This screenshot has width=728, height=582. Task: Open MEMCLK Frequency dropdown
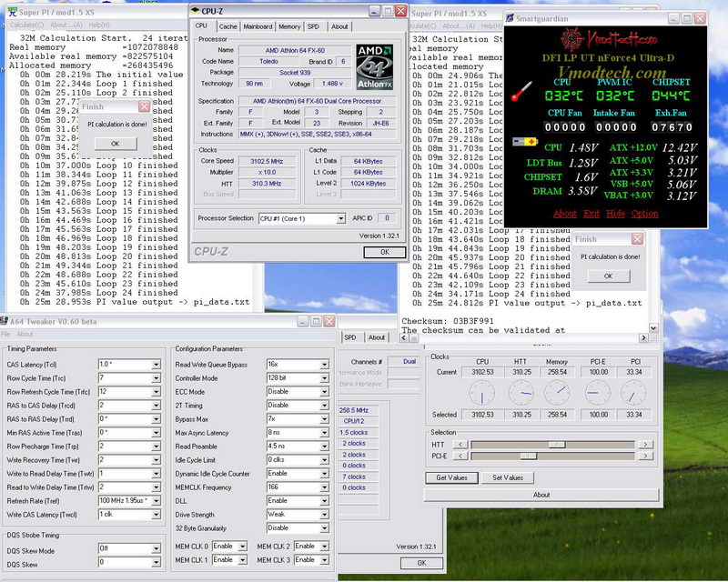325,487
